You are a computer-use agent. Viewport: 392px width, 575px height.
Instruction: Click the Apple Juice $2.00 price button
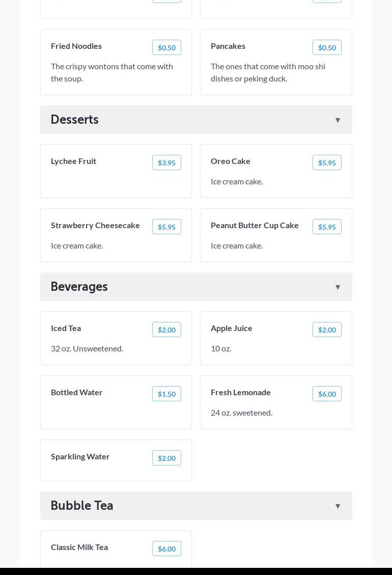pyautogui.click(x=327, y=330)
